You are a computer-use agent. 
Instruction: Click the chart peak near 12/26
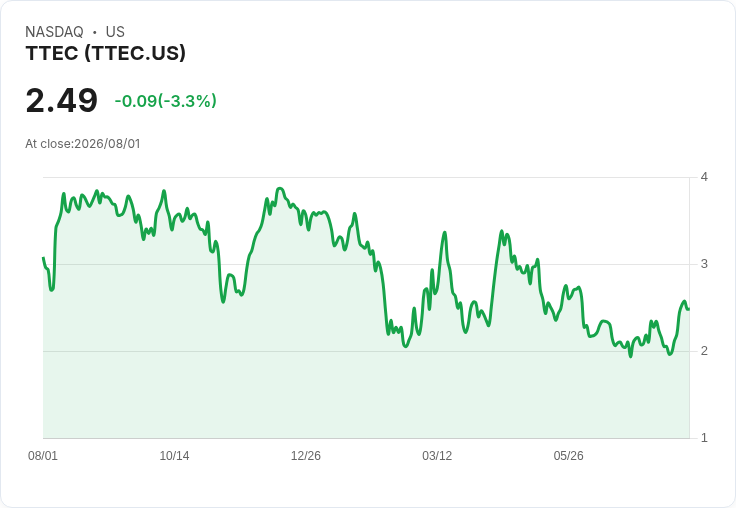[280, 188]
